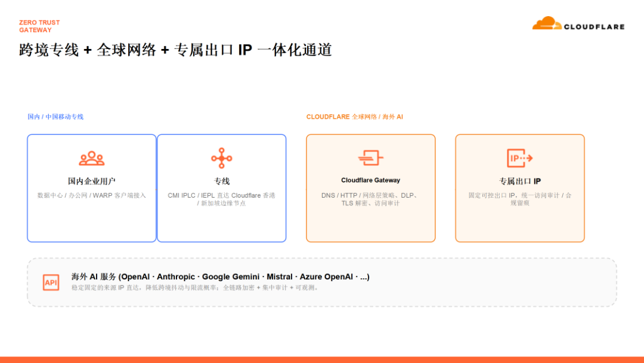Click the orange API icon
This screenshot has width=644, height=363.
(x=51, y=282)
